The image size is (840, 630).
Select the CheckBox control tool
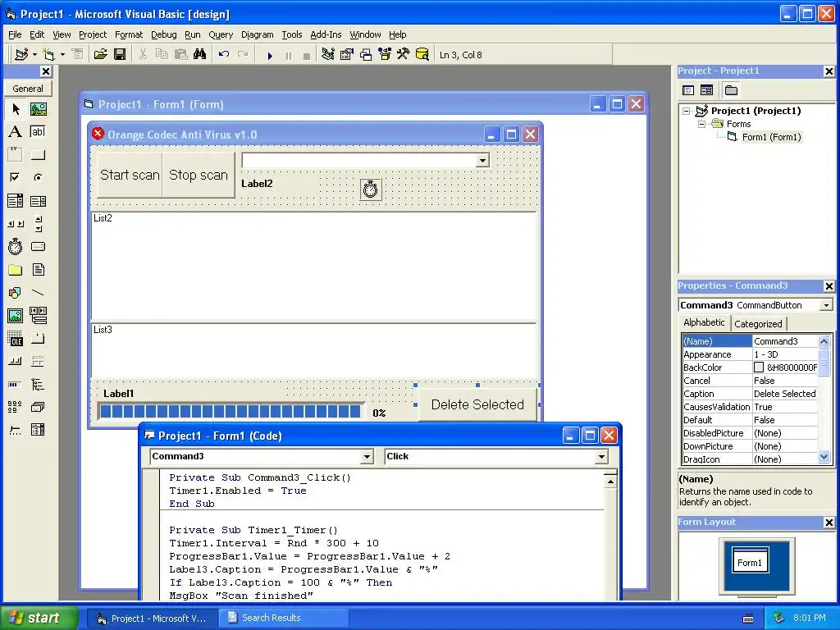[16, 177]
